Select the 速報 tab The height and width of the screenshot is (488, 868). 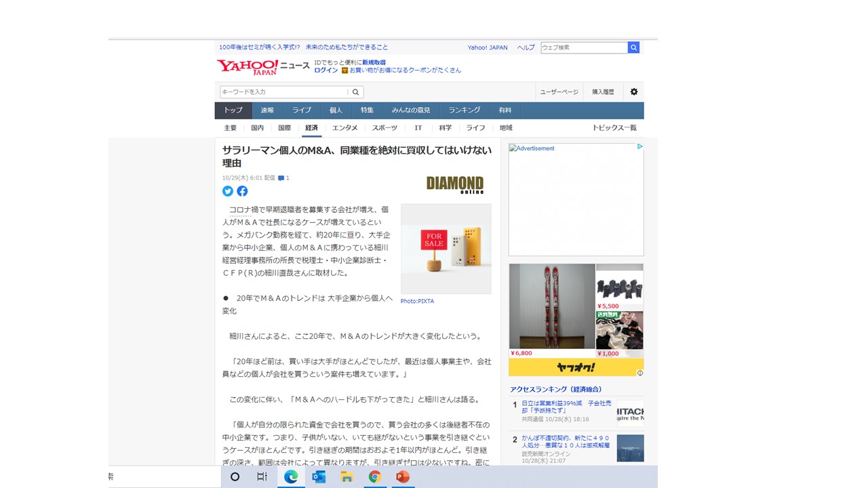(268, 110)
